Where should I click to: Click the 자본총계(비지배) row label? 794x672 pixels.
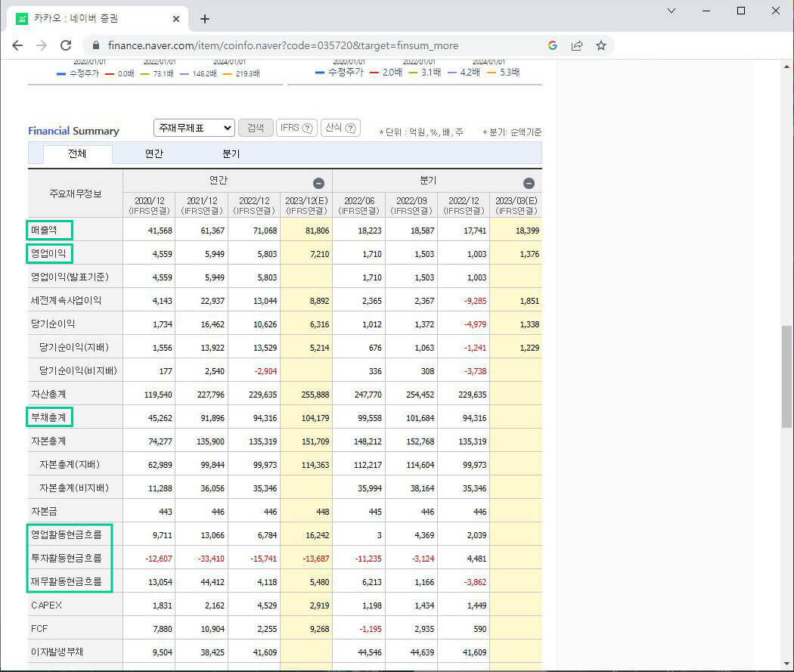click(74, 488)
